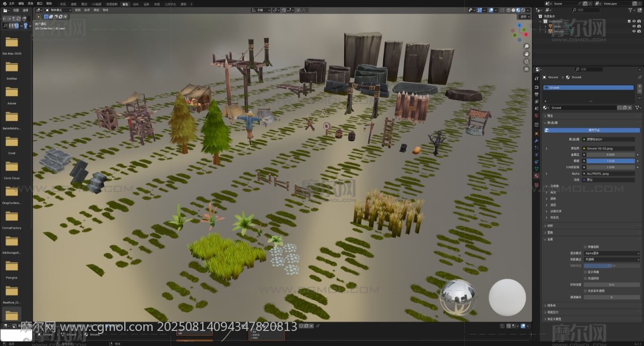Open the material properties tab icon
This screenshot has width=644, height=346.
(537, 176)
